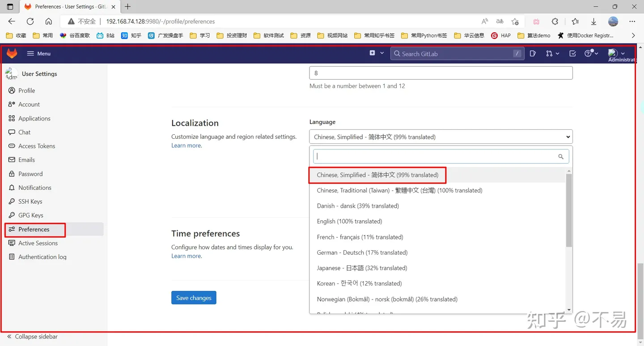Select Japanese language option
This screenshot has width=644, height=346.
click(437, 268)
